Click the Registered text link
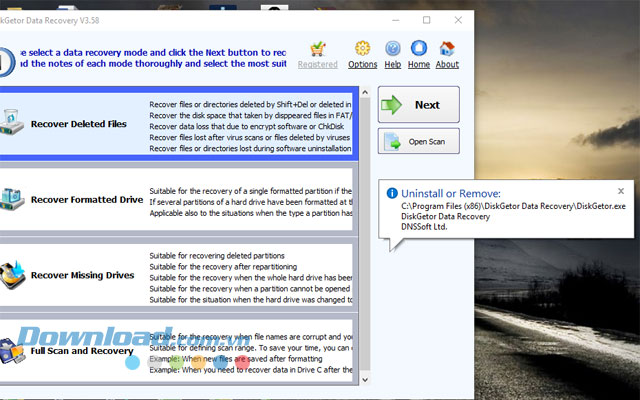This screenshot has height=400, width=640. point(318,65)
